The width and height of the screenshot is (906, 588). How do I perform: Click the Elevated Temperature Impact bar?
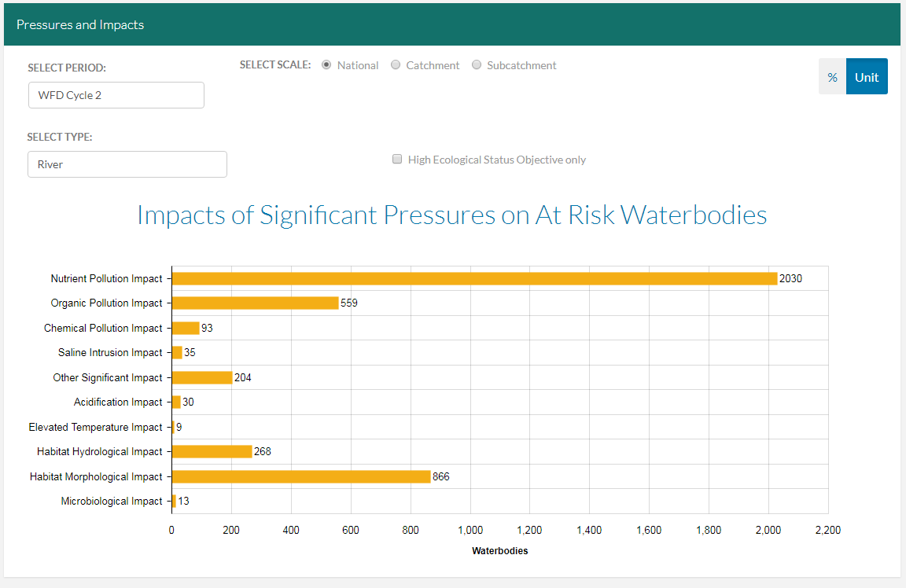click(x=173, y=427)
